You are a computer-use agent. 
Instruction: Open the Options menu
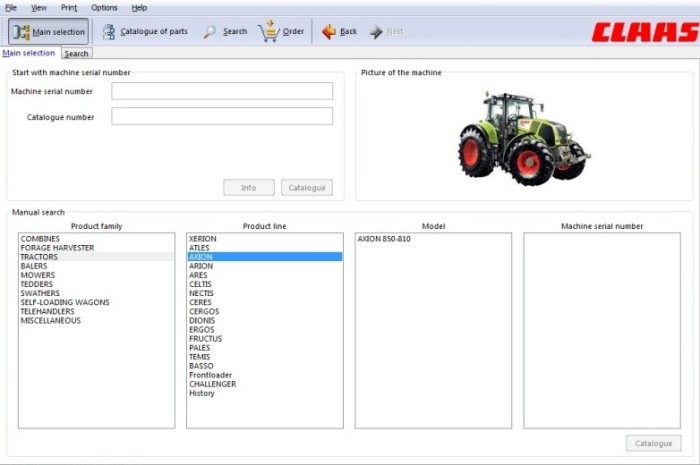coord(104,8)
